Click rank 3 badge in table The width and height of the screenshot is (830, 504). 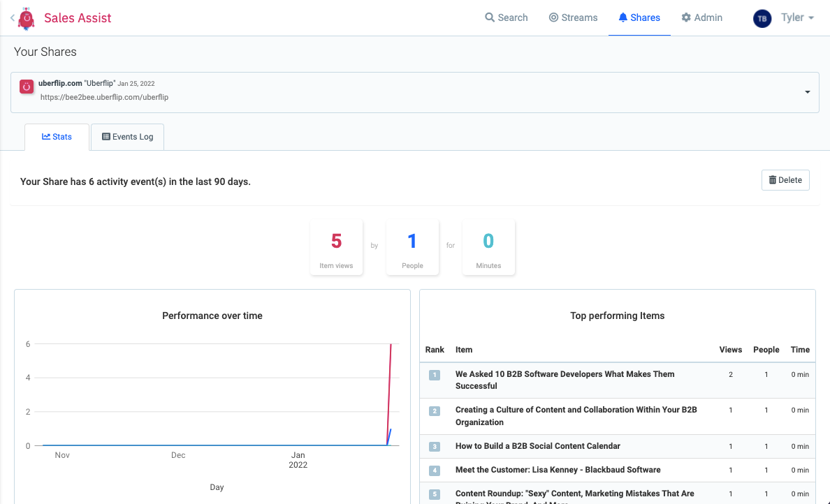tap(435, 447)
